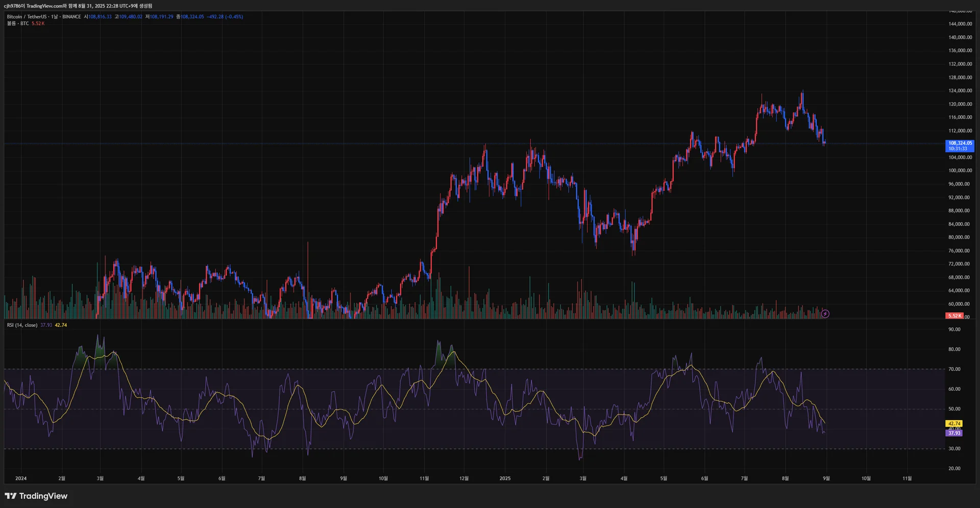
Task: Click the 70.00 RSI scale label
Action: pos(954,369)
